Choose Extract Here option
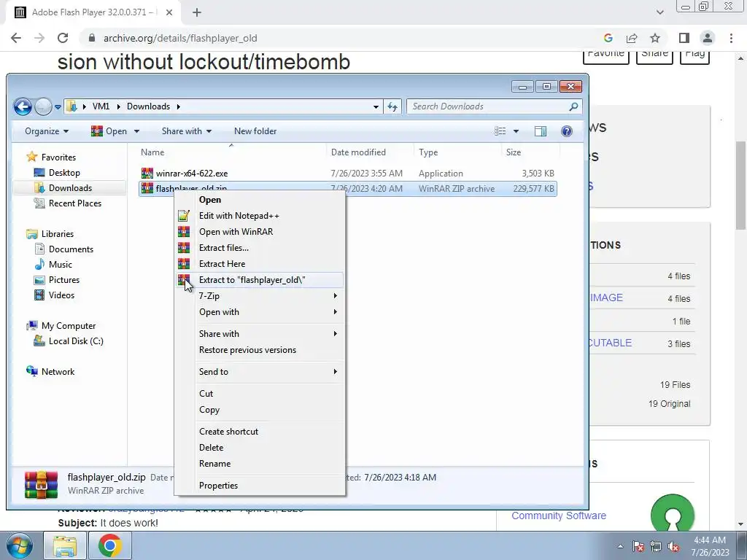 click(x=260, y=264)
